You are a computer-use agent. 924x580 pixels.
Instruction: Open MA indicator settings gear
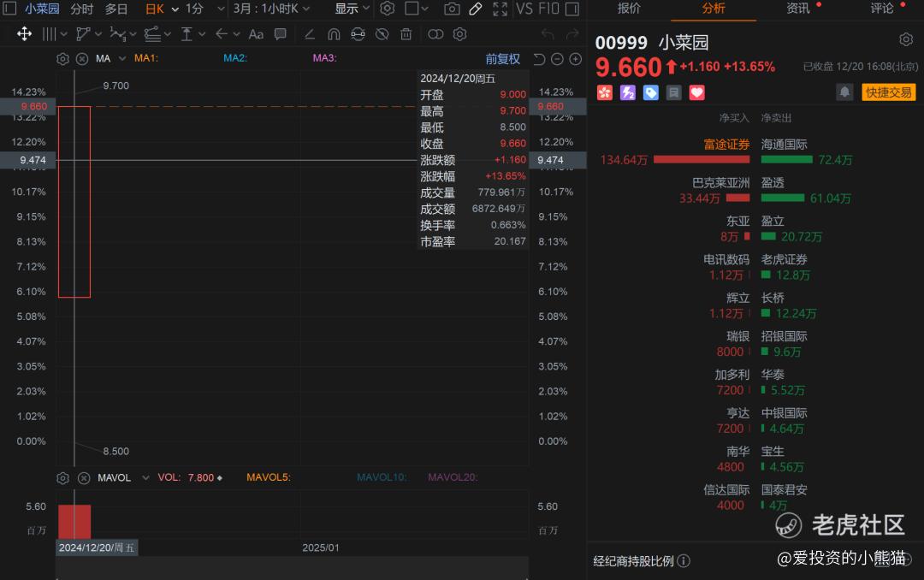[63, 59]
